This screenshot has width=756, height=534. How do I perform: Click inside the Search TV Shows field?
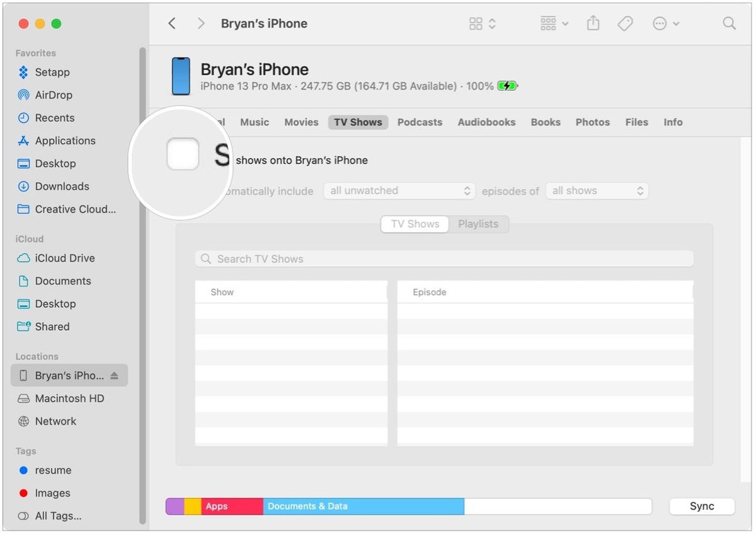(444, 258)
